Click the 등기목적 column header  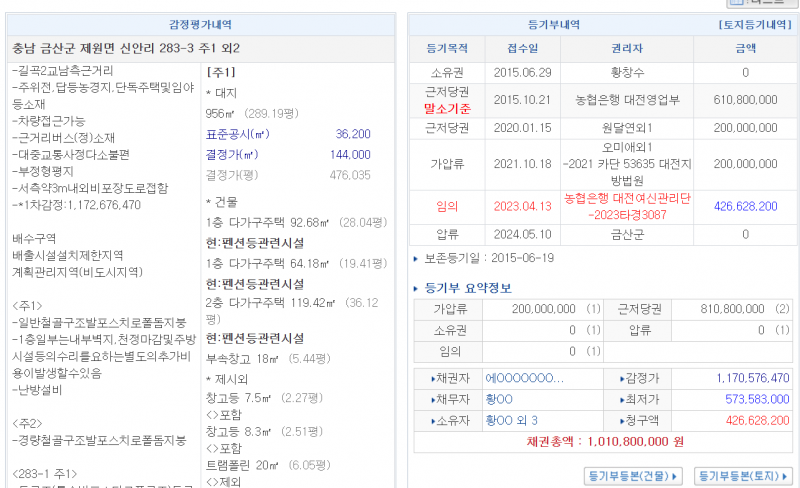(447, 48)
